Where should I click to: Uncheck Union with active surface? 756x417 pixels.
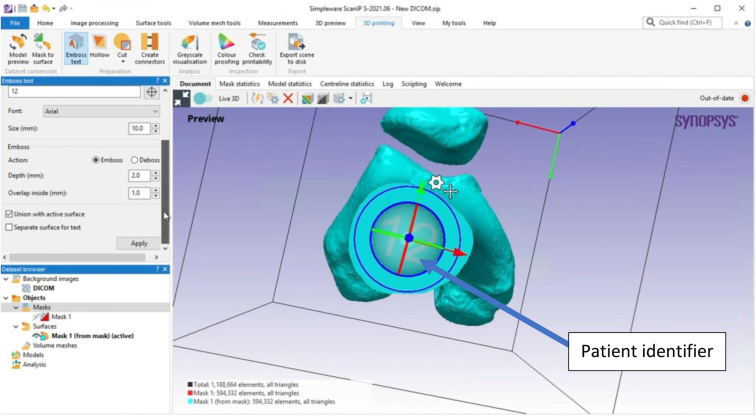click(10, 214)
